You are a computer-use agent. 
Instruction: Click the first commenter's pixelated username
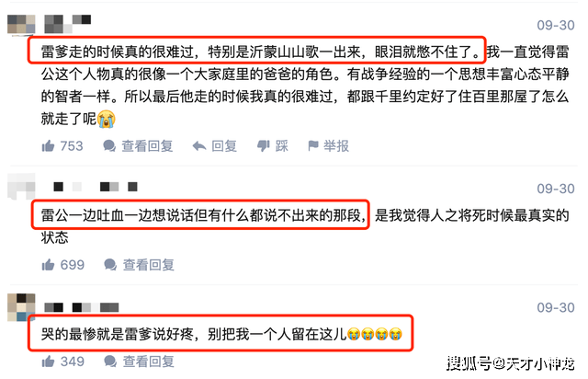67,24
